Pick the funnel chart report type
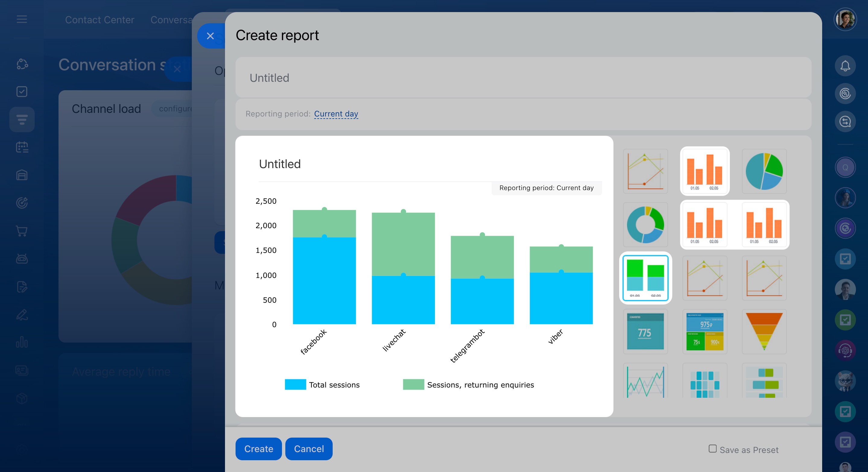This screenshot has width=868, height=472. (x=764, y=331)
